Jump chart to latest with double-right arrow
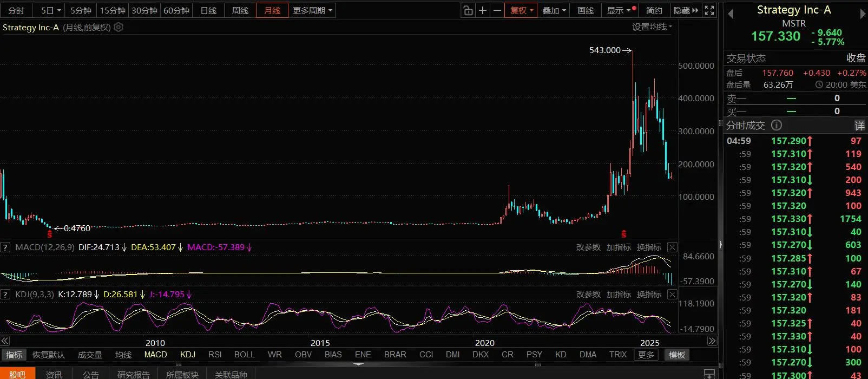The image size is (868, 379). 712,341
